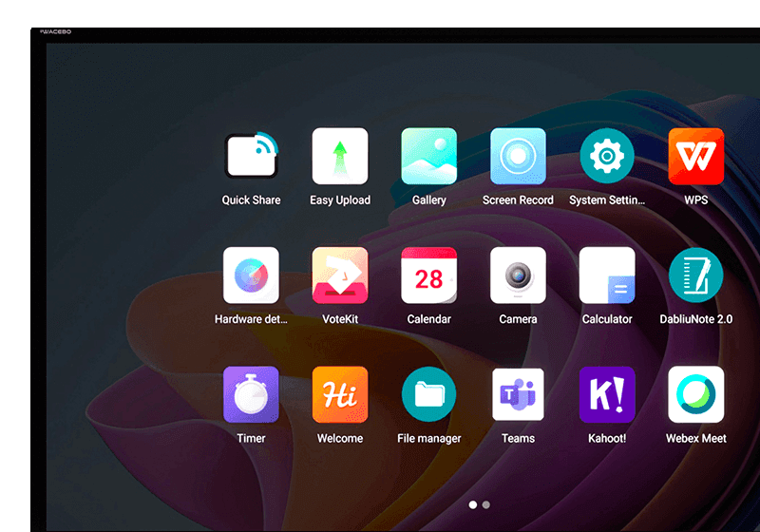Start the Screen Record app
760x532 pixels.
518,156
